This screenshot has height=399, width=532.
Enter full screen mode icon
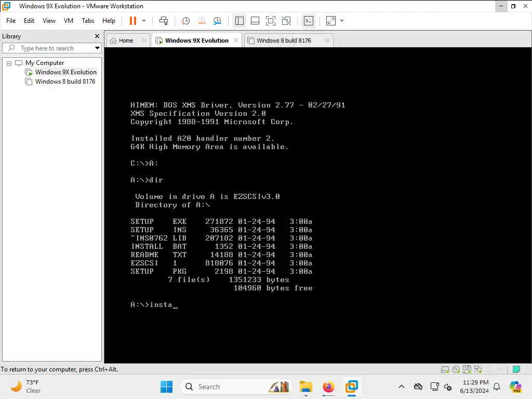[270, 21]
